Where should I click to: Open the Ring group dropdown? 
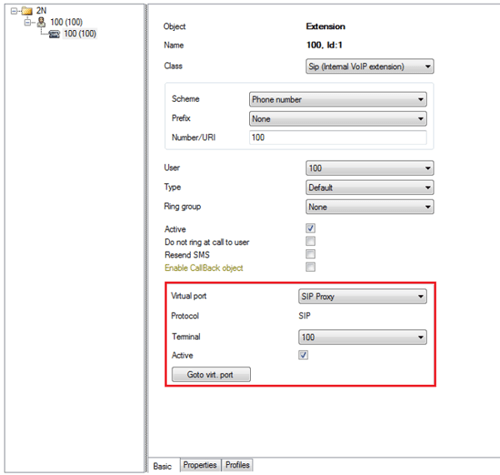(370, 207)
